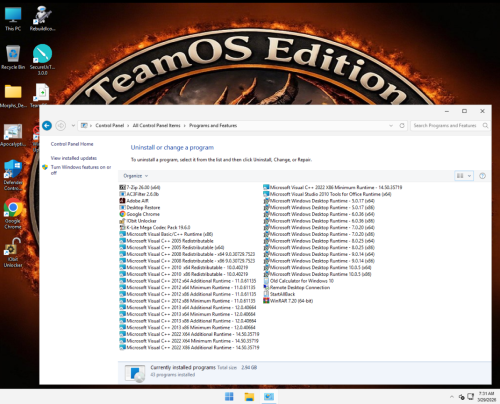Click the network icon in the system tray

coord(470,397)
